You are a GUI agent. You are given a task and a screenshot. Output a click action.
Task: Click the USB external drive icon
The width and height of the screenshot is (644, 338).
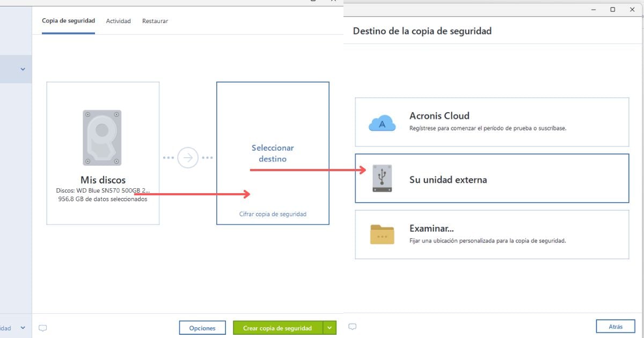[x=382, y=179]
